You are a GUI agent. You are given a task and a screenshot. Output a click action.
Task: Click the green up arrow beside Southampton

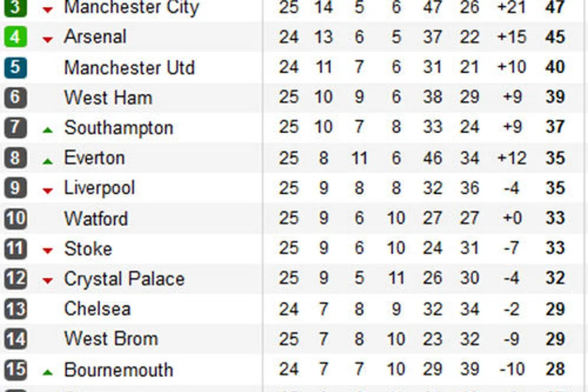pos(48,130)
